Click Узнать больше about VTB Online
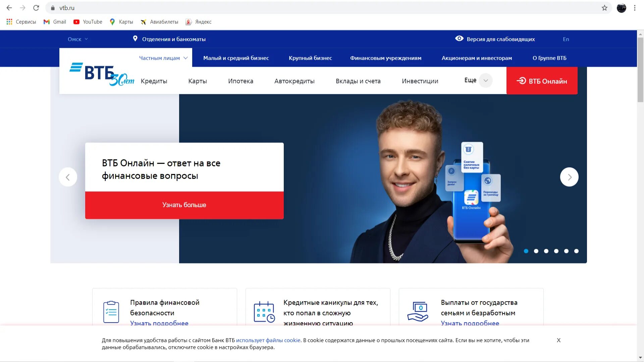Screen dimensions: 644x362 tap(184, 205)
